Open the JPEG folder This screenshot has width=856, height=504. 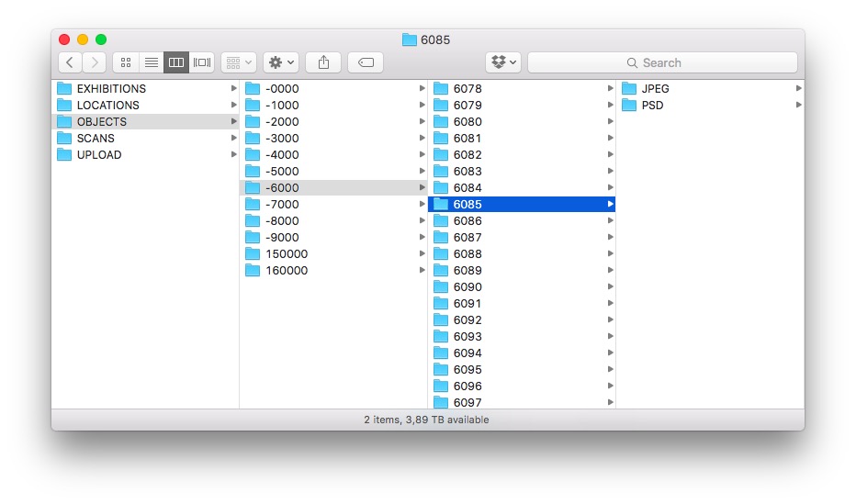coord(710,88)
